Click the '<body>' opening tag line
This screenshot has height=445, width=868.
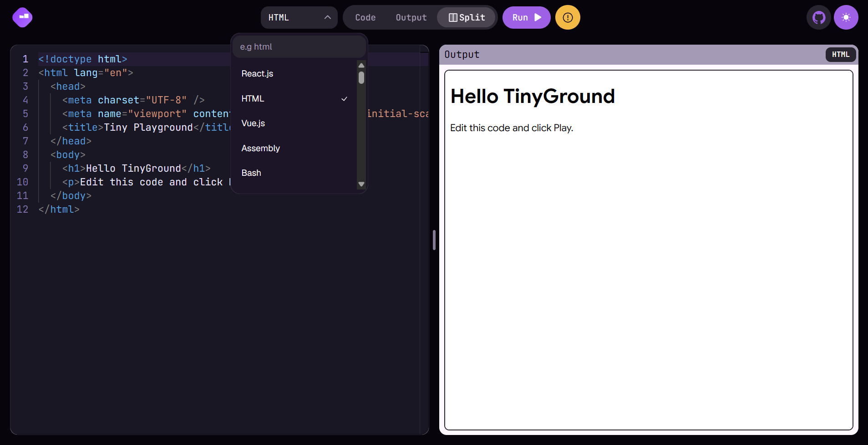(68, 155)
